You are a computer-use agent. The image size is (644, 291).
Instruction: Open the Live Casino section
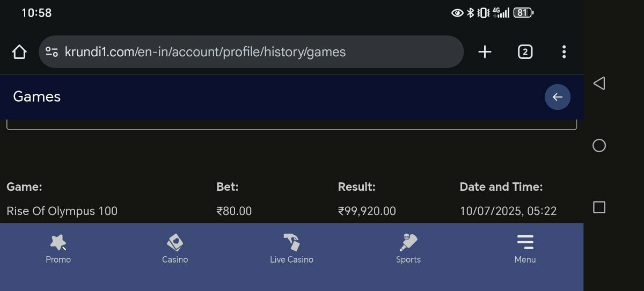click(291, 249)
